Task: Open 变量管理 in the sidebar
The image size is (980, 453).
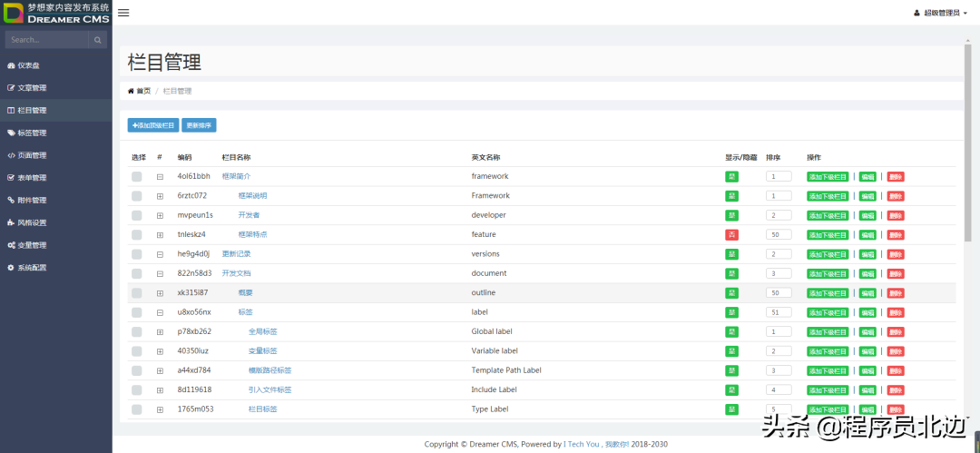Action: (56, 244)
